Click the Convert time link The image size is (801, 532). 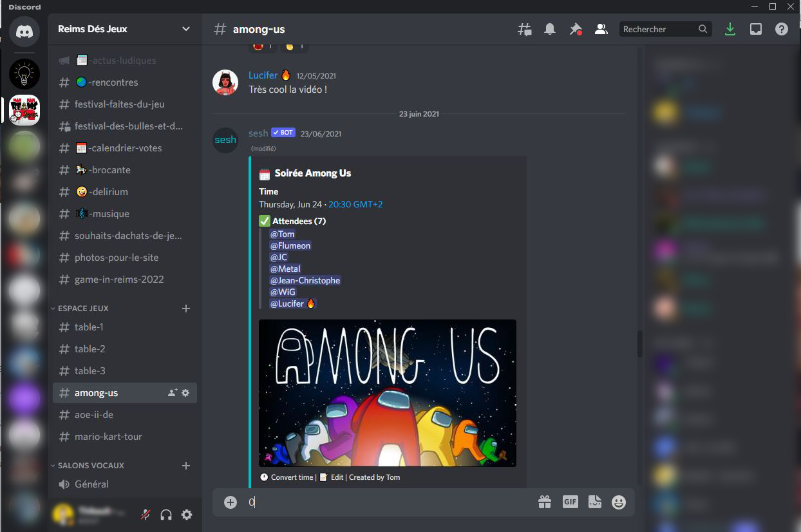292,477
